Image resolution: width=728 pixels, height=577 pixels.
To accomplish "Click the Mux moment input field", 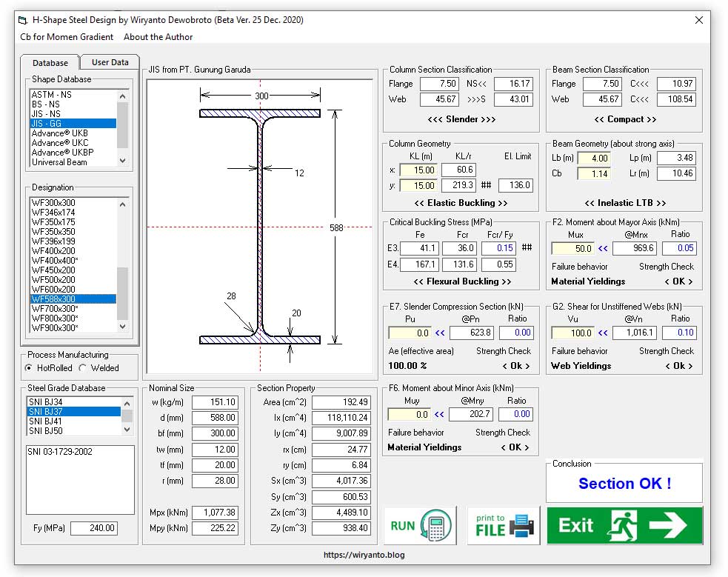I will [573, 249].
